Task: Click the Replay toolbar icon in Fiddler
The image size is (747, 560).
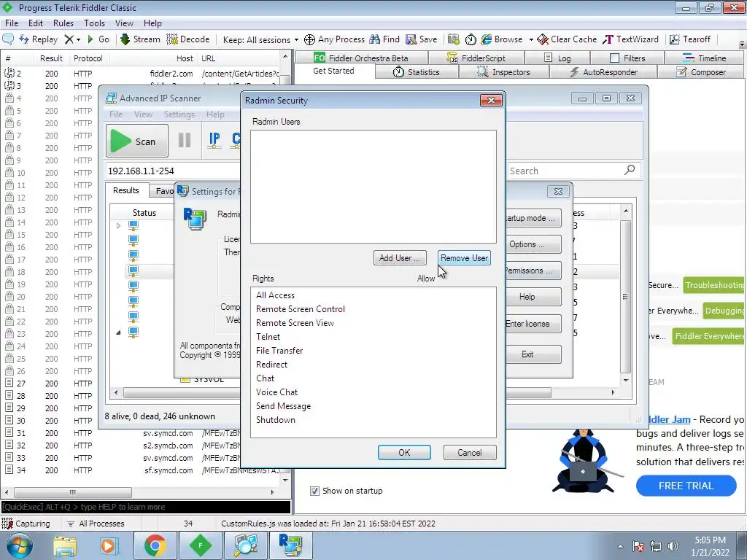Action: 24,39
